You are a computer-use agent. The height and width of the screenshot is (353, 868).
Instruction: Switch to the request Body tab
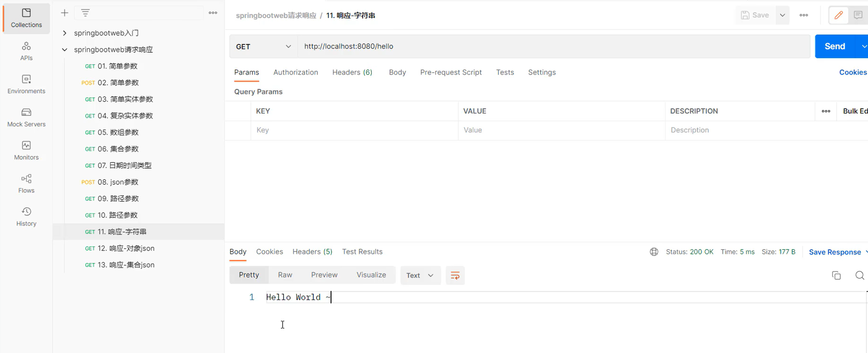coord(397,72)
